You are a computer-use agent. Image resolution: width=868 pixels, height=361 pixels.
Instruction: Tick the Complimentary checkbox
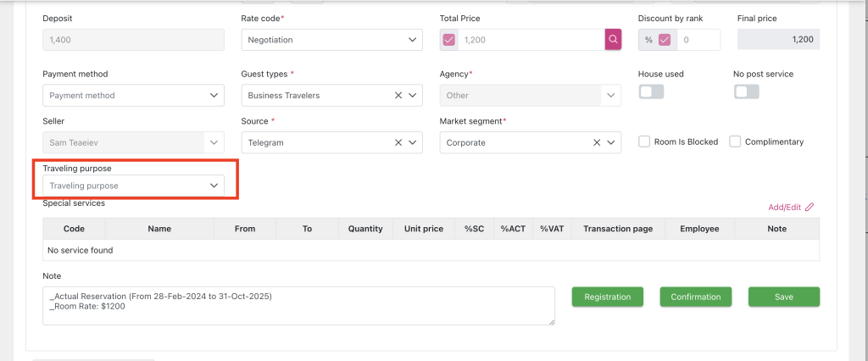coord(735,142)
